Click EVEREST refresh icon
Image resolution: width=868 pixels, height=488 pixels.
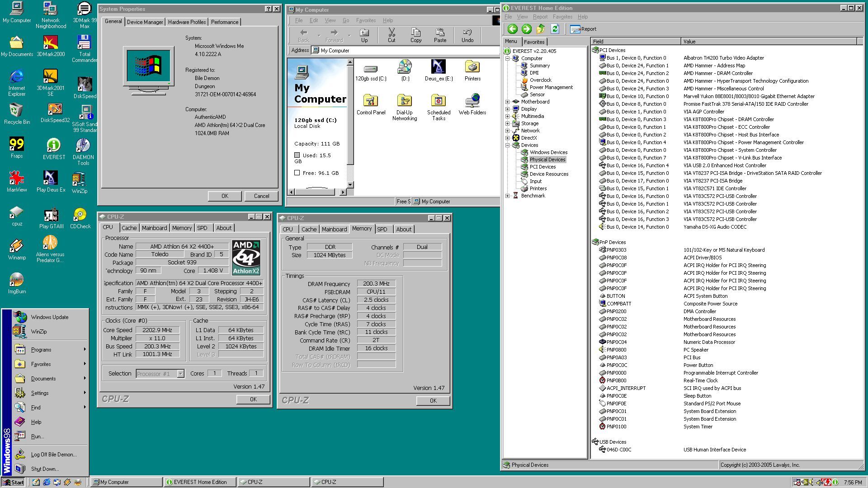[555, 29]
